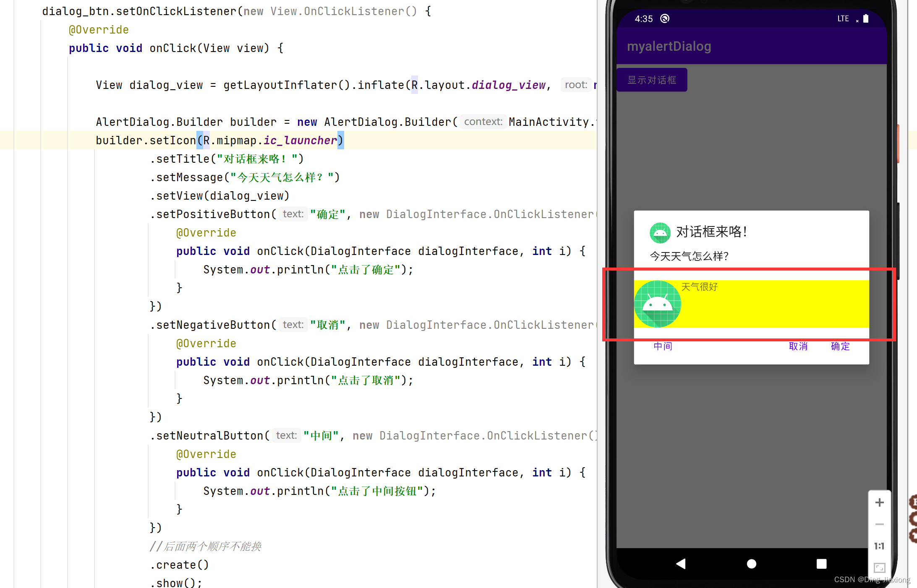Click the text: hint in setPositiveButton call
This screenshot has height=588, width=917.
pos(293,214)
